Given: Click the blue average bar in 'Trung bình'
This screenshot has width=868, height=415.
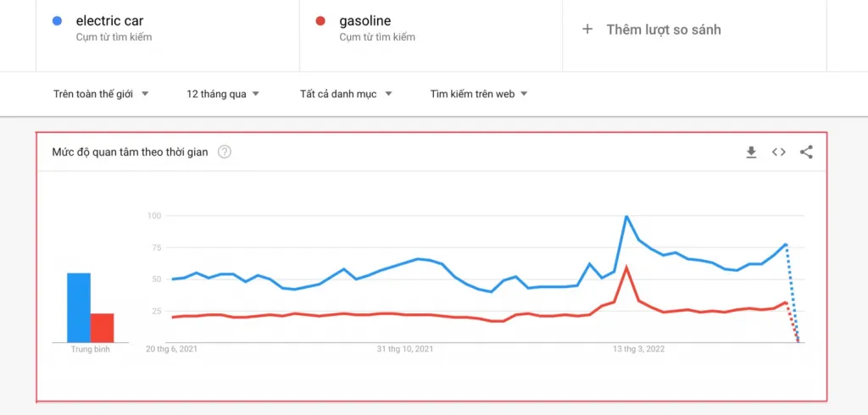Looking at the screenshot, I should click(x=79, y=307).
